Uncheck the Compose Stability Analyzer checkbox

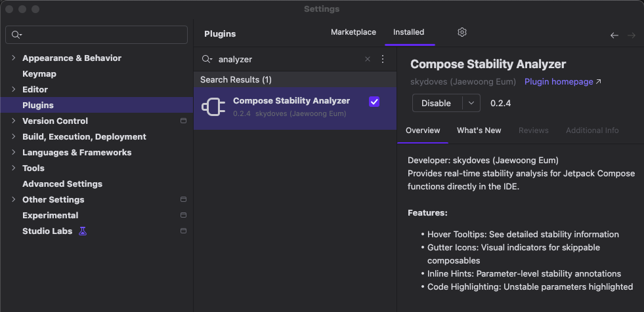point(374,102)
